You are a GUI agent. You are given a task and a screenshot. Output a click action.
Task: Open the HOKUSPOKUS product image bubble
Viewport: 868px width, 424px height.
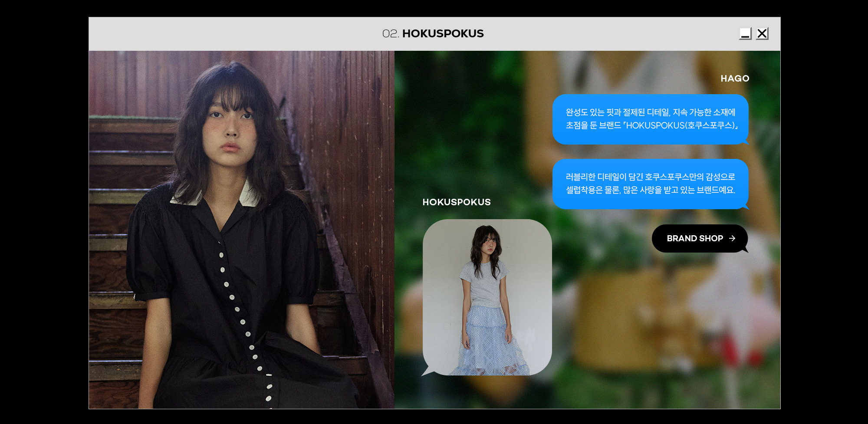487,297
